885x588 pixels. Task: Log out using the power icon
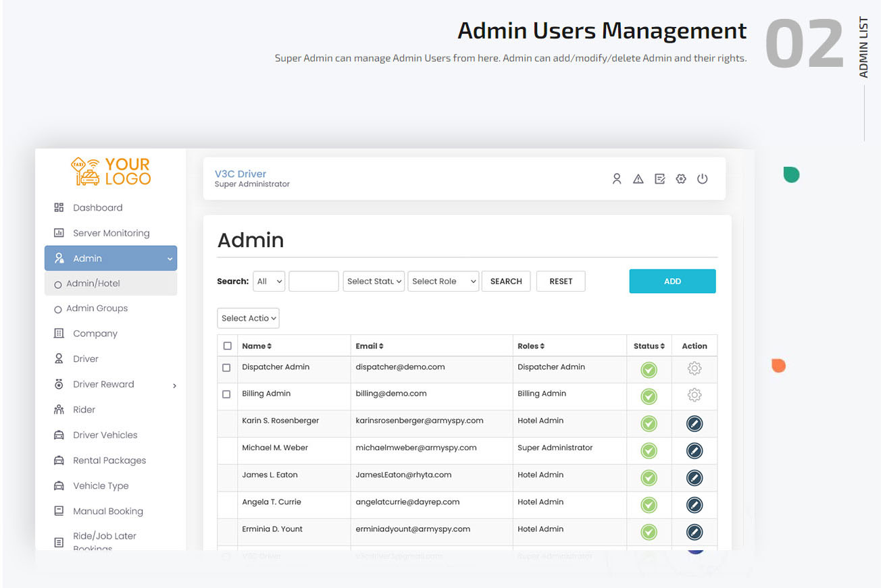click(703, 178)
